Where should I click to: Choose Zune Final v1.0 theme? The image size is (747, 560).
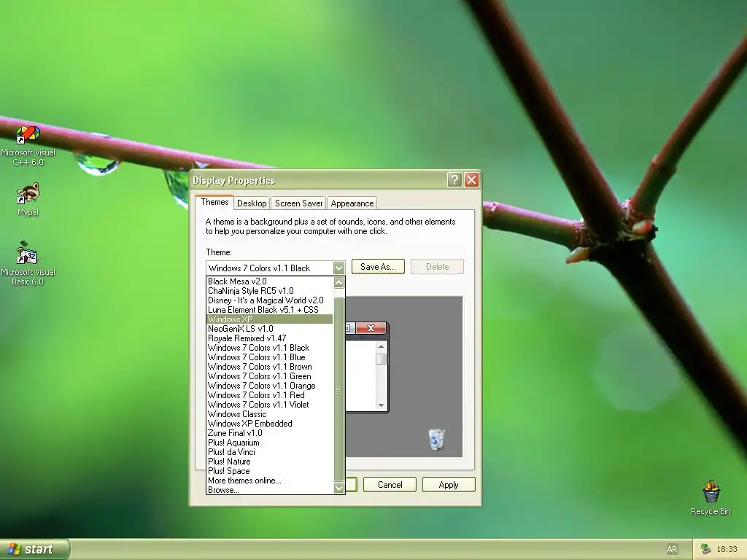point(270,433)
